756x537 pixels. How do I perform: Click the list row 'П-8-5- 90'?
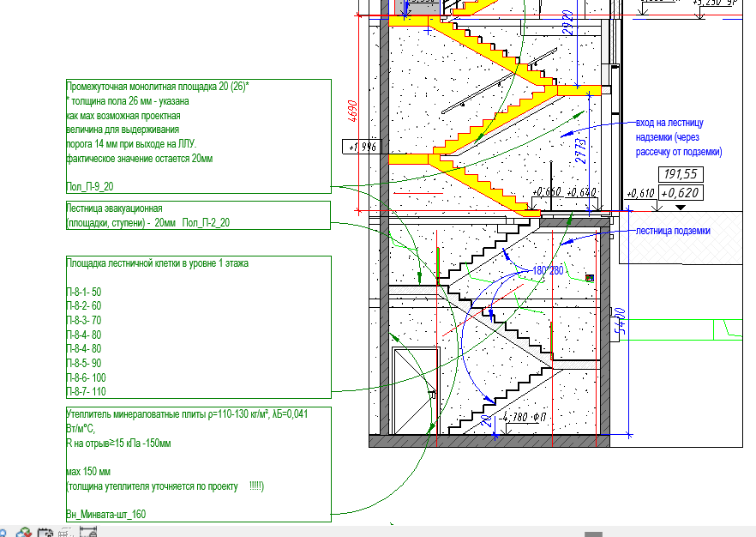[x=84, y=364]
